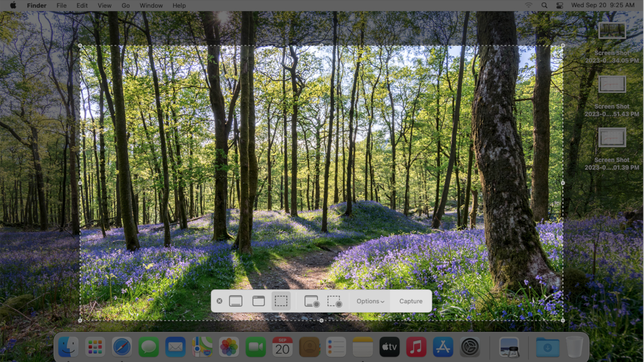Close the screenshot toolbar with the X button
Image resolution: width=644 pixels, height=362 pixels.
point(219,301)
